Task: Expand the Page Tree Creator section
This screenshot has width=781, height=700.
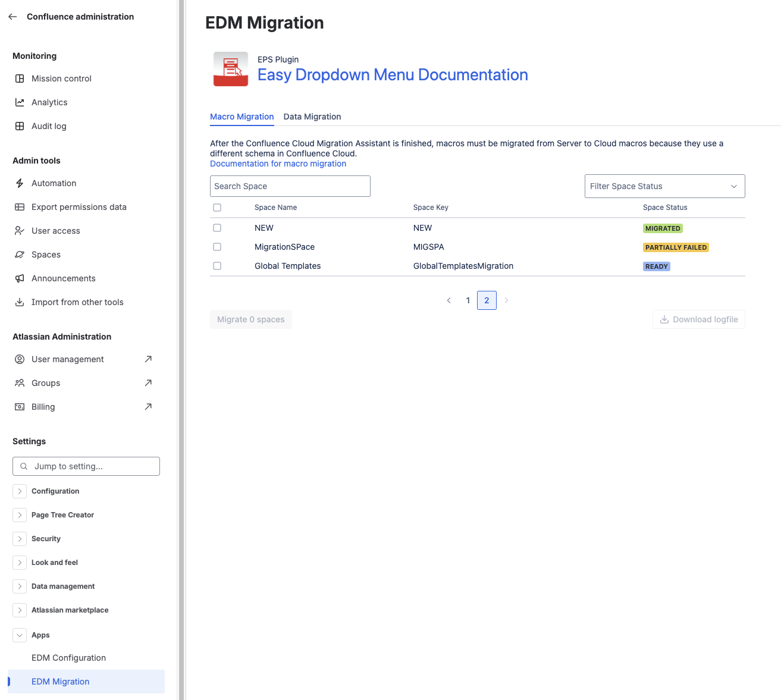Action: pos(20,515)
